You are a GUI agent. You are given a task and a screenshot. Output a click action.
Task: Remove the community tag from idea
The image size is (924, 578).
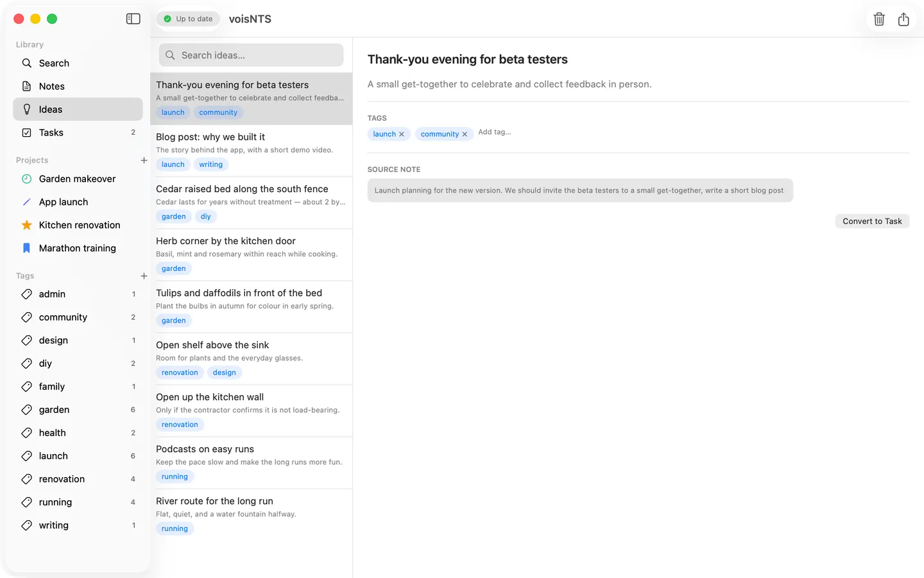(465, 134)
